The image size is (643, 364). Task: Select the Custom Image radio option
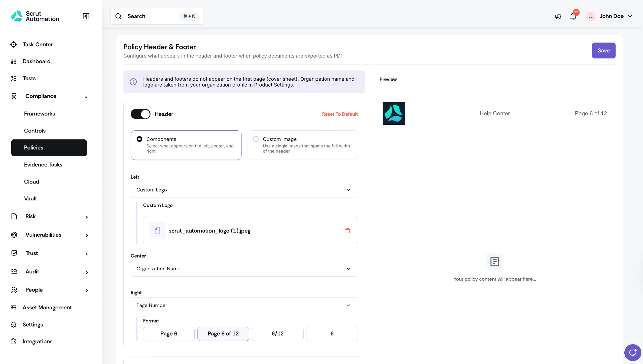point(256,139)
